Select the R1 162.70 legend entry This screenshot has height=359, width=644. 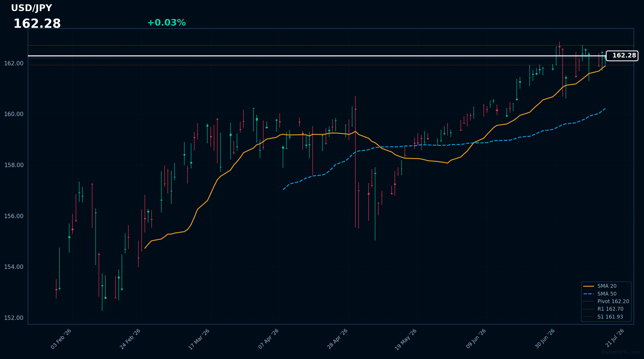(603, 309)
